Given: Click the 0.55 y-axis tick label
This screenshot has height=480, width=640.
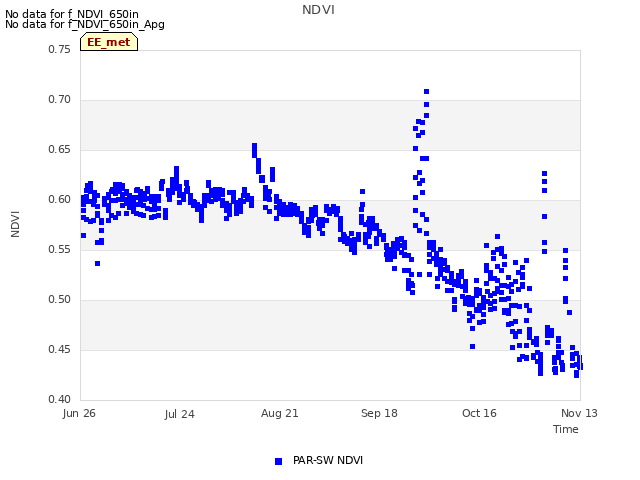Looking at the screenshot, I should coord(60,249).
